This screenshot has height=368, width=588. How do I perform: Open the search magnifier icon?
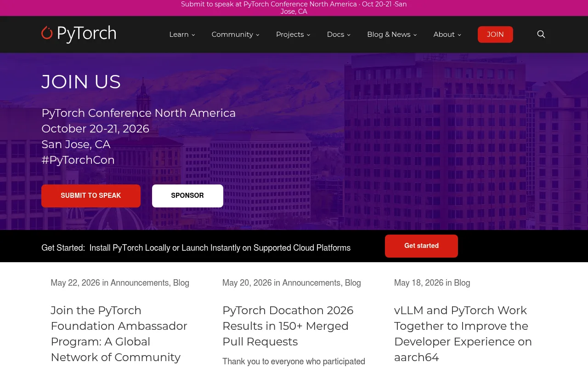point(541,34)
